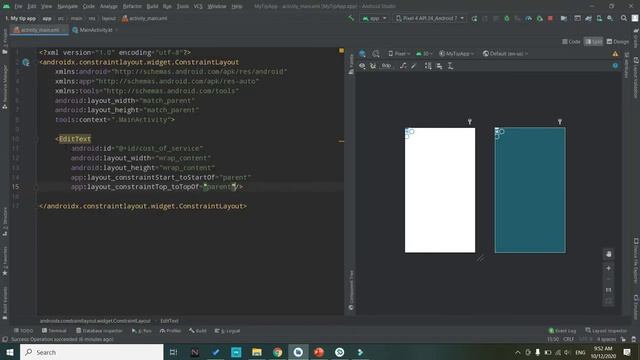Click the layout breadcrumb in navigation bar

coord(109,18)
